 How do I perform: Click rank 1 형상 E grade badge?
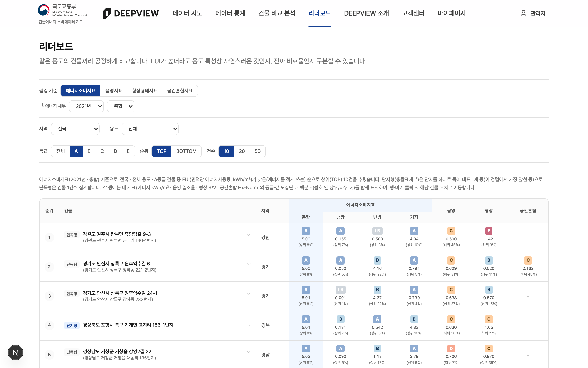tap(489, 231)
